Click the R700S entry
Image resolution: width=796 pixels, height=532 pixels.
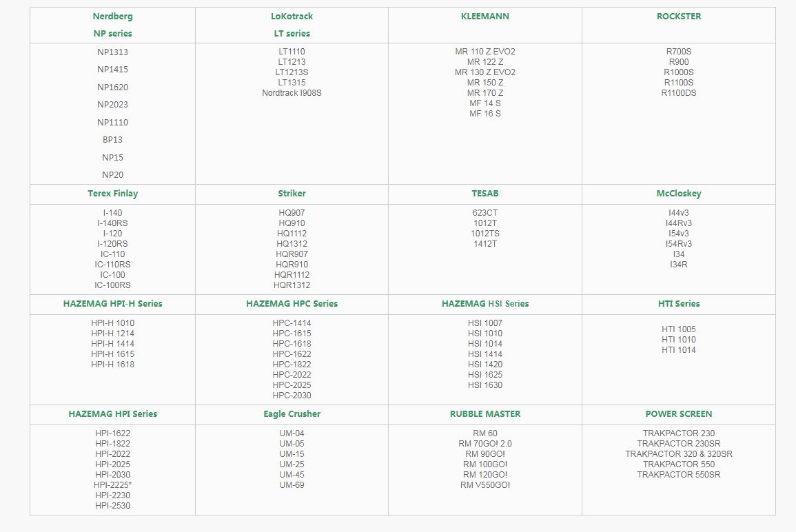coord(679,52)
